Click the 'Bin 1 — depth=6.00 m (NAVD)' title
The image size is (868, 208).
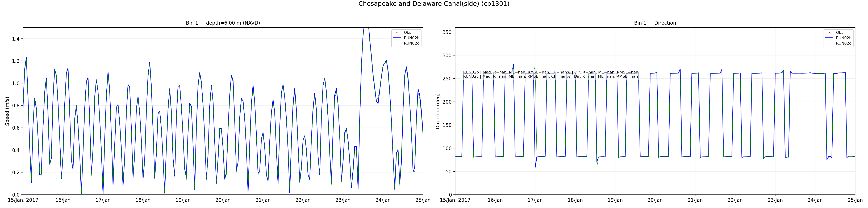tap(223, 23)
